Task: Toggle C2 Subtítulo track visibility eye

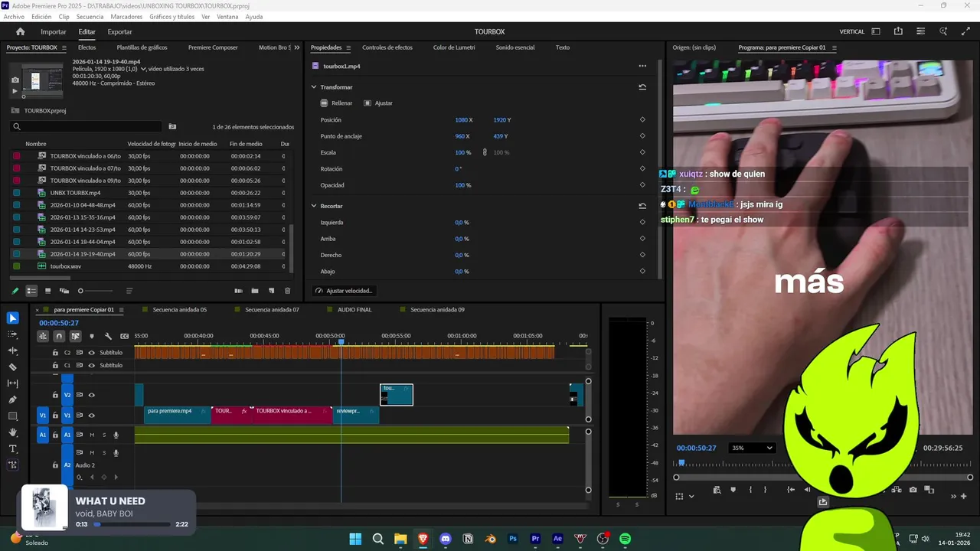Action: 92,353
